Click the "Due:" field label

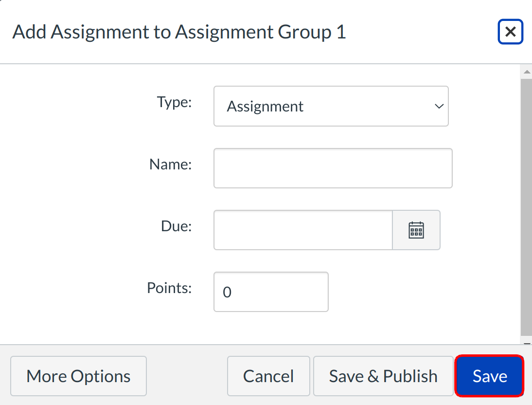(176, 226)
